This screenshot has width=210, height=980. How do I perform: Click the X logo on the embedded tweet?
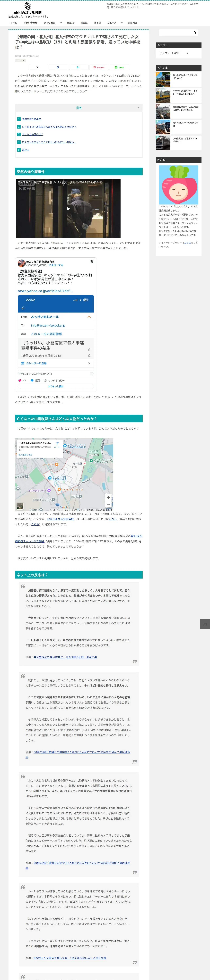[92, 262]
